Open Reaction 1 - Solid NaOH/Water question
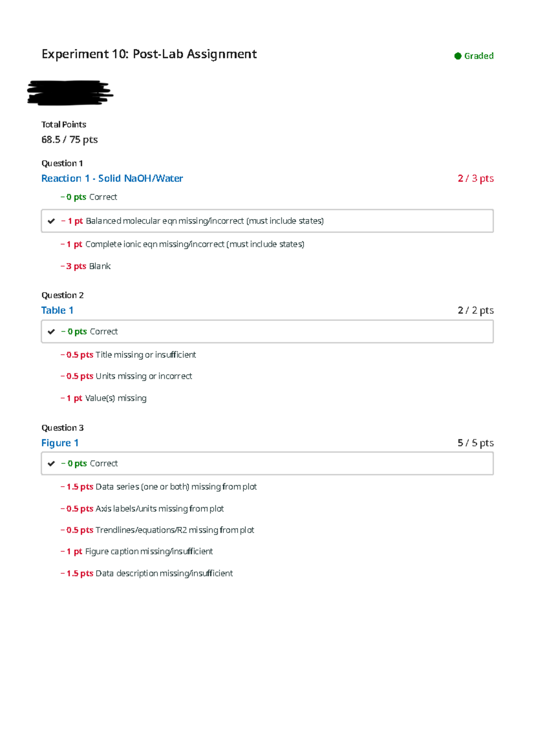Viewport: 534px width, 756px height. point(112,179)
